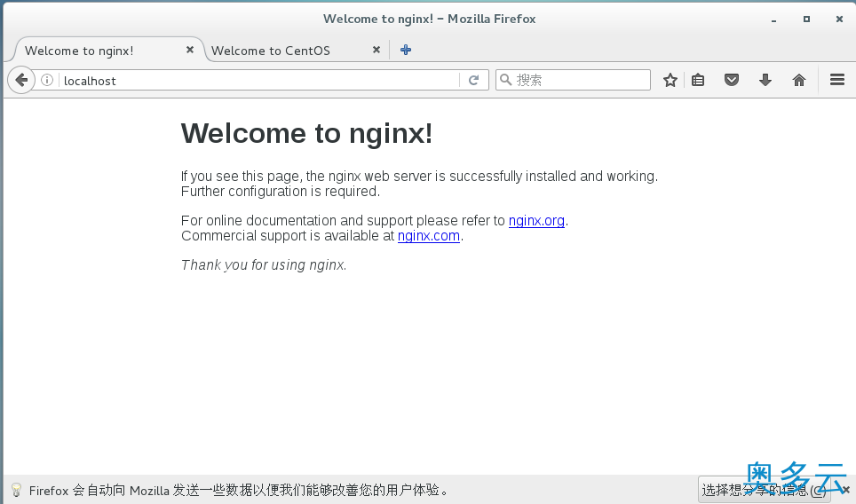This screenshot has width=856, height=504.
Task: Click the magnifier icon in search box
Action: [x=505, y=80]
